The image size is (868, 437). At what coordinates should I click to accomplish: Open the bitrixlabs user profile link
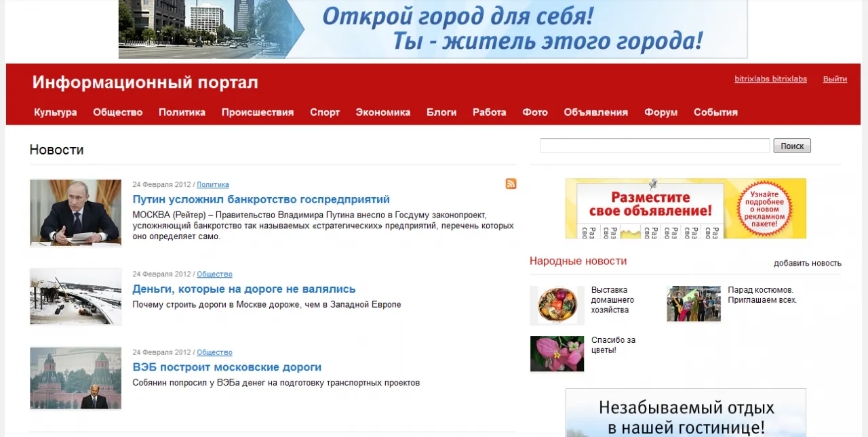[x=770, y=79]
